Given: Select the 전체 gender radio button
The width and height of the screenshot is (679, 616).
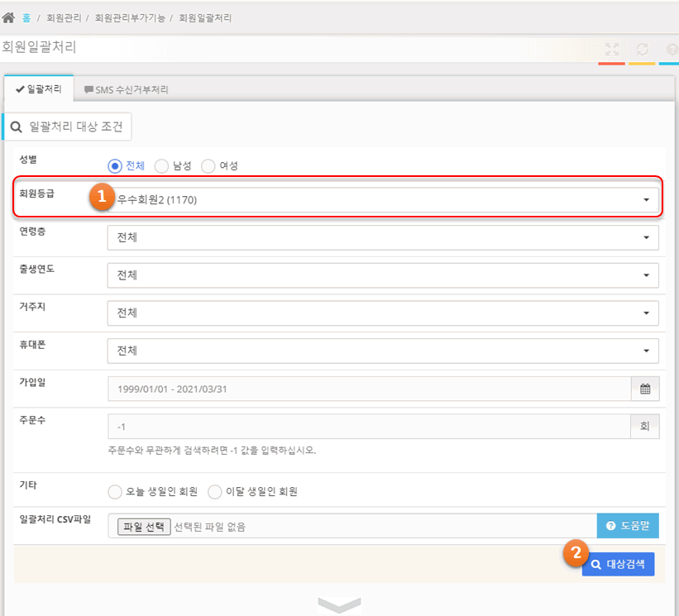Looking at the screenshot, I should [115, 166].
